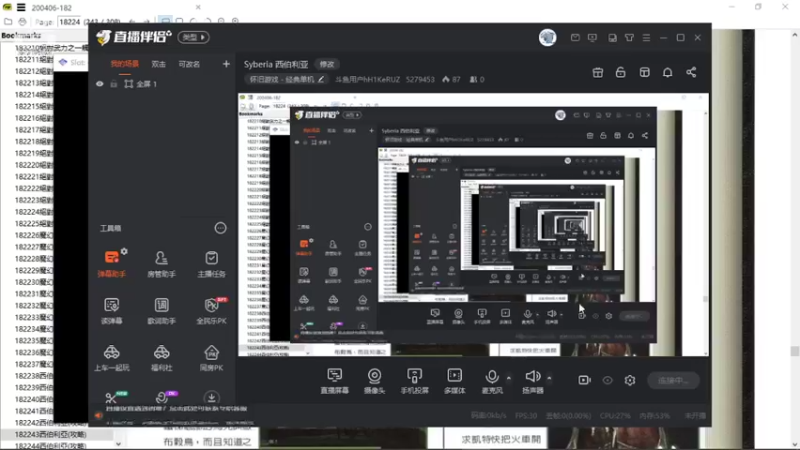Open the skin shirt icon in title bar
Image resolution: width=800 pixels, height=450 pixels.
point(629,38)
